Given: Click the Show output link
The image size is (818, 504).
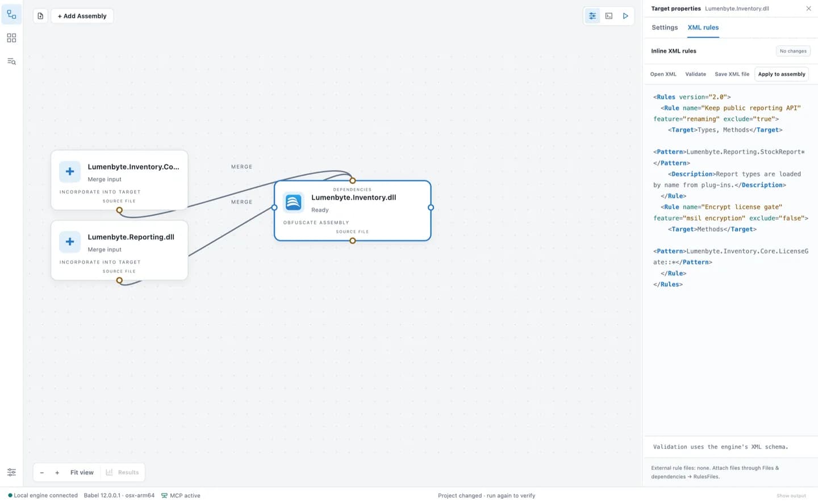Looking at the screenshot, I should (791, 495).
